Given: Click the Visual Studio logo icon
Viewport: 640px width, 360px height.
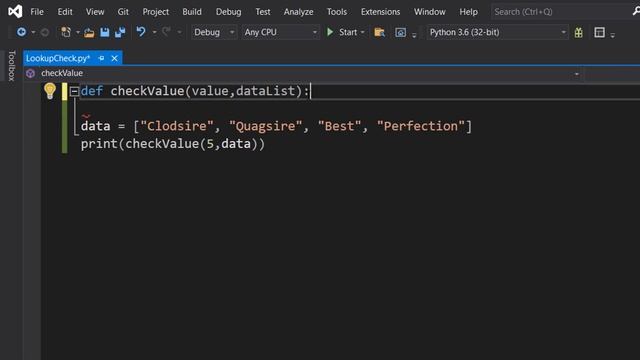Looking at the screenshot, I should pyautogui.click(x=15, y=11).
